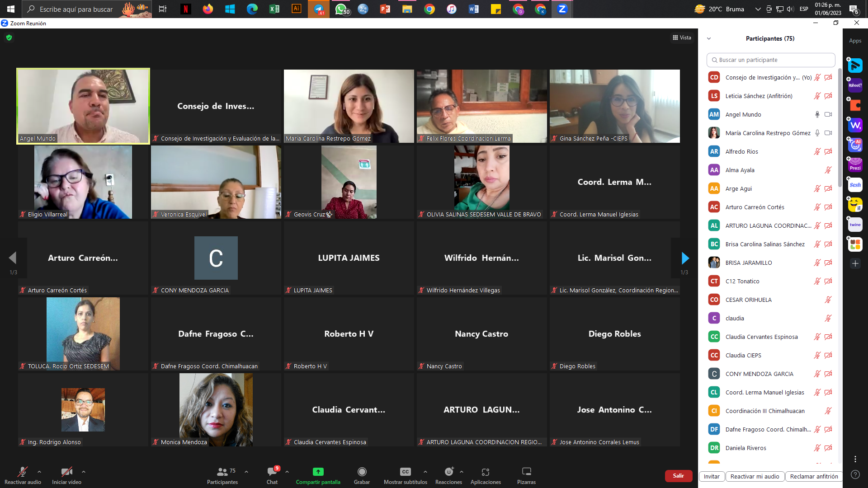Screen dimensions: 868x488
Task: Expand audio options arrow beside Reactivar audio
Action: (x=39, y=472)
